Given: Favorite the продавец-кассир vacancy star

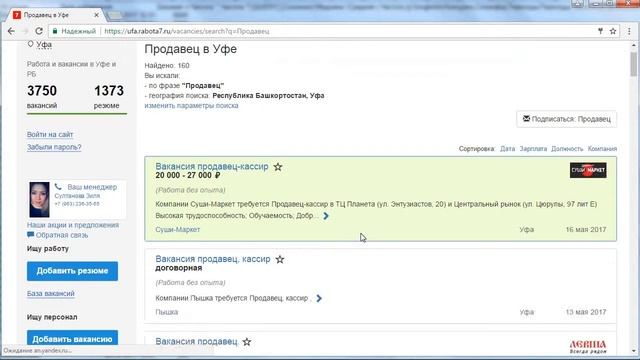Looking at the screenshot, I should pyautogui.click(x=278, y=167).
